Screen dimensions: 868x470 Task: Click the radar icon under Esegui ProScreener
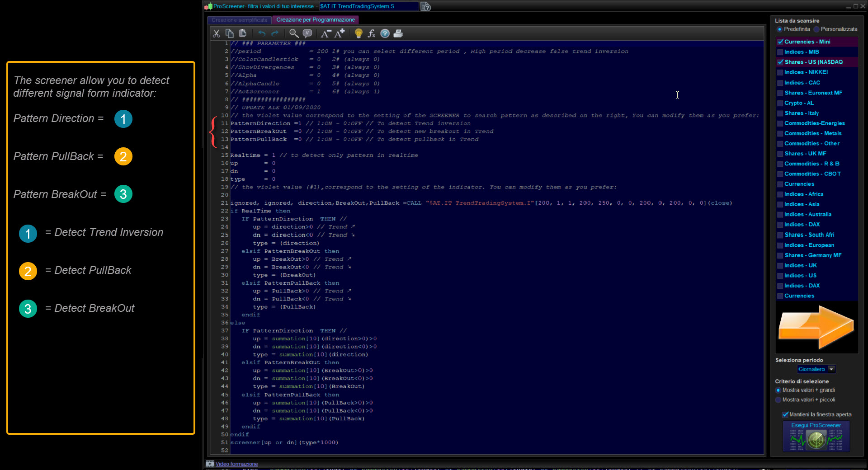[x=816, y=440]
